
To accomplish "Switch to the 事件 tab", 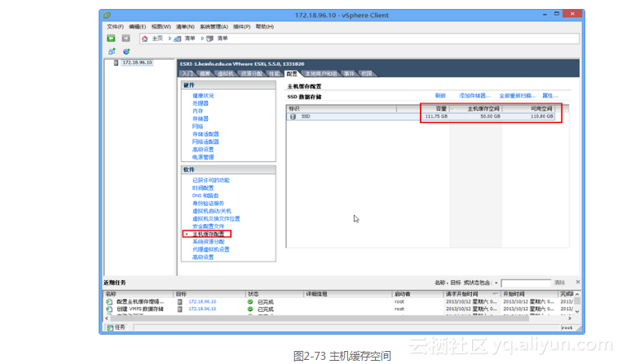I will click(x=349, y=73).
